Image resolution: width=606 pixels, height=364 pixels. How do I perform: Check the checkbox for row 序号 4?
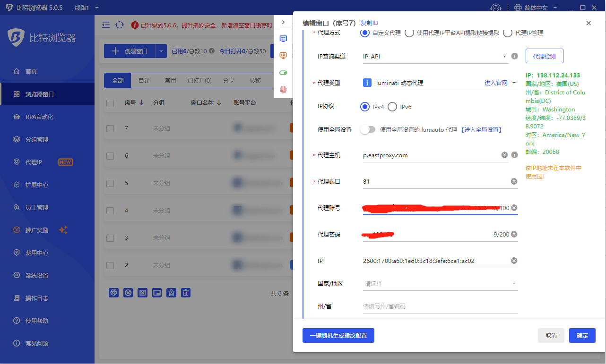coord(110,211)
